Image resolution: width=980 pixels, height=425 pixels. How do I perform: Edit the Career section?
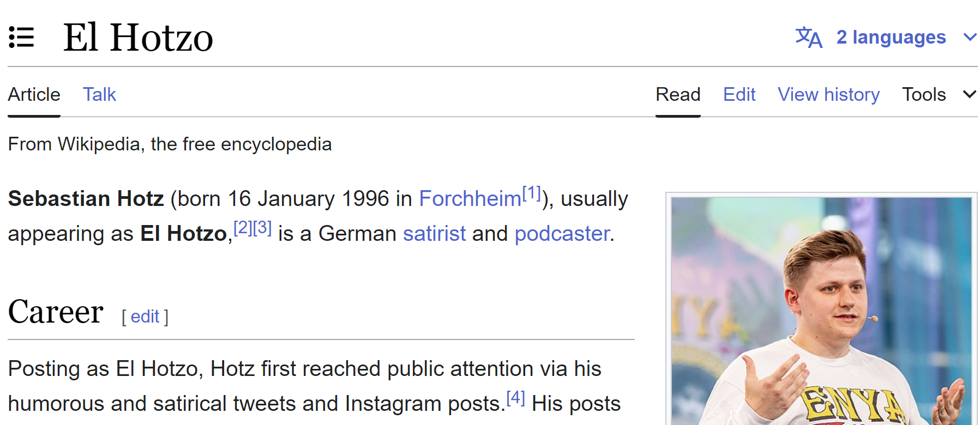pyautogui.click(x=145, y=317)
